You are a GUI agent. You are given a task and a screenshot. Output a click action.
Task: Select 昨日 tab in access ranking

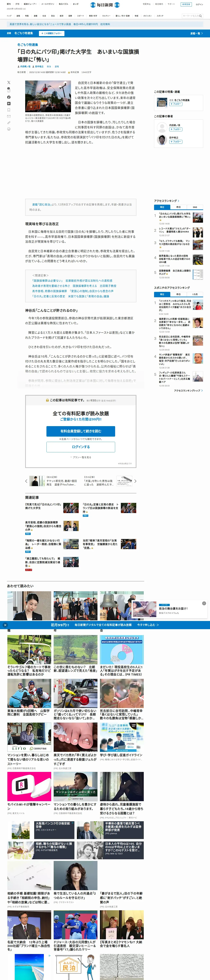178,207
